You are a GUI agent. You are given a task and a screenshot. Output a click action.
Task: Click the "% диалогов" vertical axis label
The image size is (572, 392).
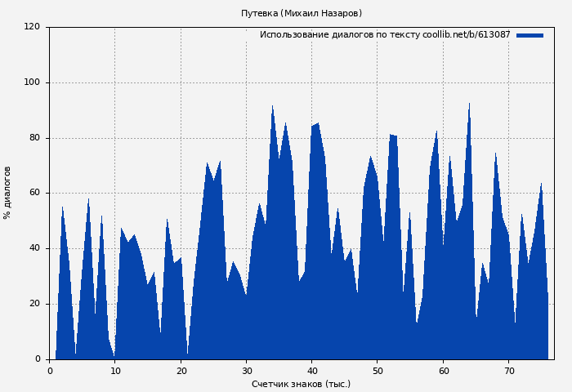click(x=7, y=193)
